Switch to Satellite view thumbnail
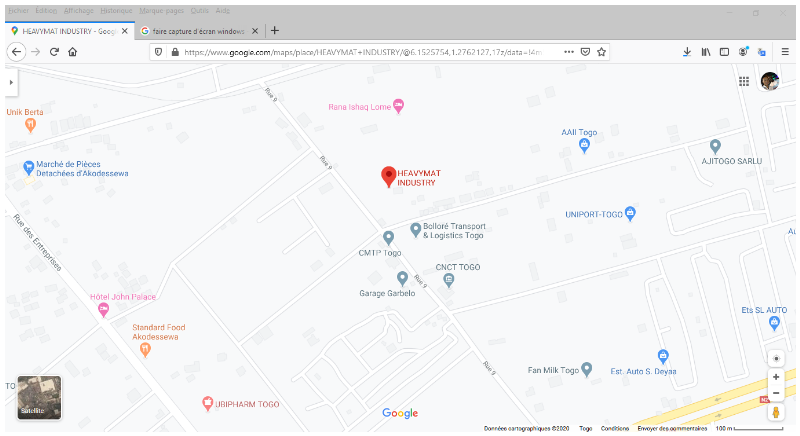This screenshot has width=800, height=436. (x=39, y=398)
